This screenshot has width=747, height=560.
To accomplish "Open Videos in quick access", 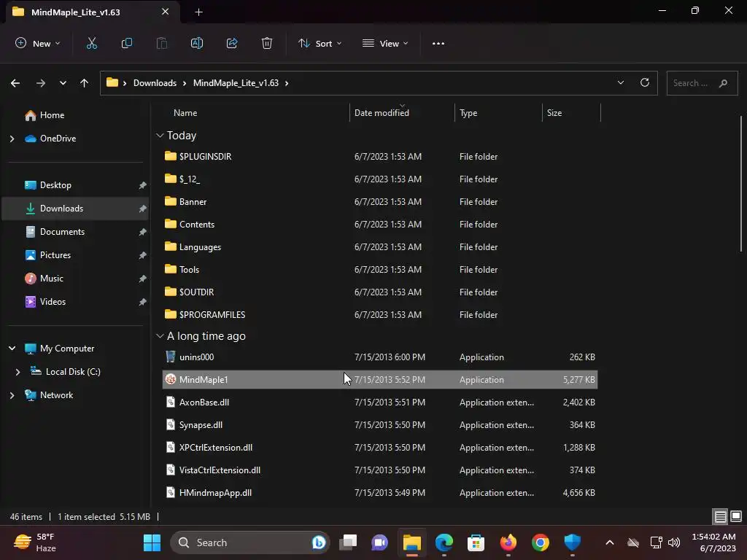I will (x=53, y=302).
